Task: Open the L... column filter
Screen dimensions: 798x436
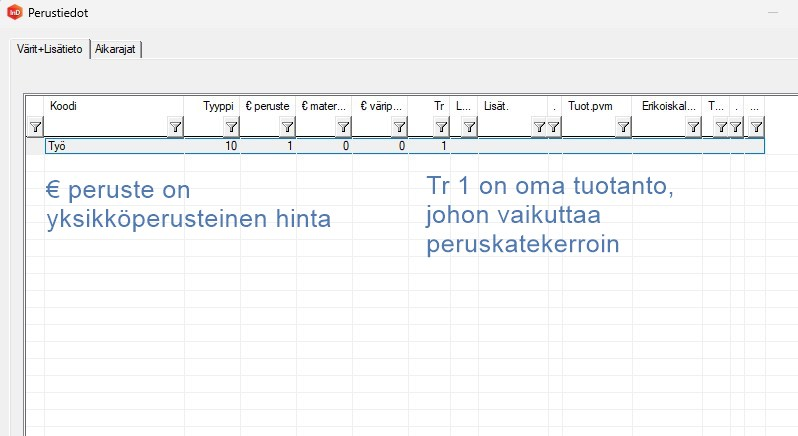Action: [469, 127]
